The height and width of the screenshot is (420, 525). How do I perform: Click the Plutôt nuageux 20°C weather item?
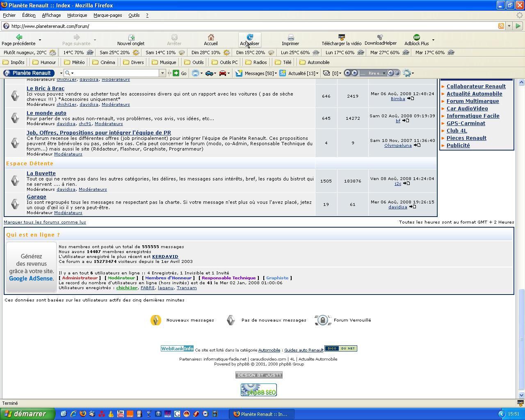[30, 52]
